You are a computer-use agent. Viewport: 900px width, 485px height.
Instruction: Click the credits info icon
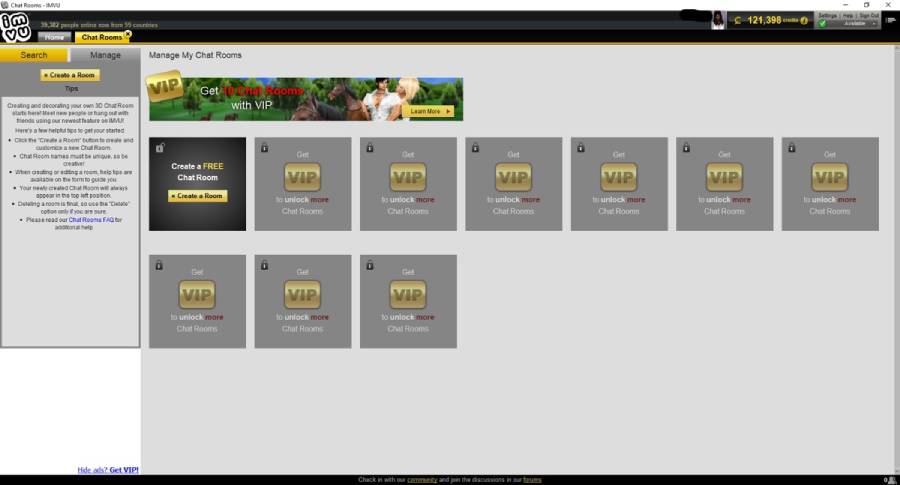coord(804,21)
